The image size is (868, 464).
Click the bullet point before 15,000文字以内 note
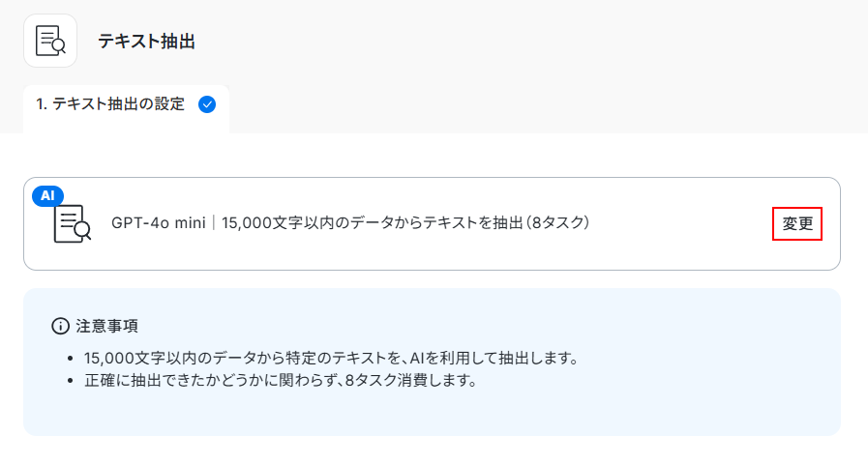71,359
